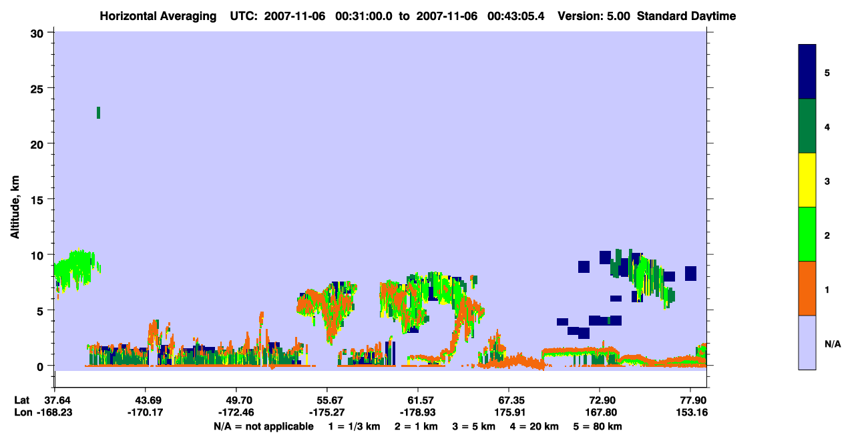Screen dimensions: 868x445
Task: Click the longitude value 153.16
Action: (692, 412)
